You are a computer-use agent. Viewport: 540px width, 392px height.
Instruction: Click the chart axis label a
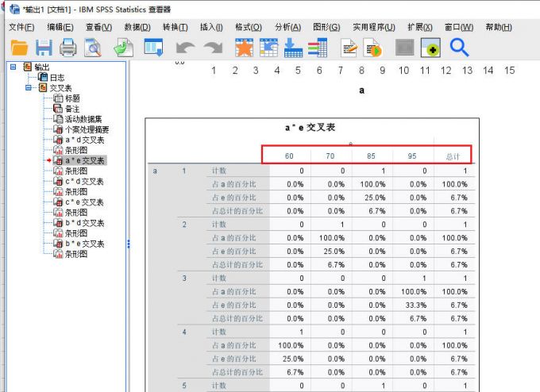click(361, 90)
